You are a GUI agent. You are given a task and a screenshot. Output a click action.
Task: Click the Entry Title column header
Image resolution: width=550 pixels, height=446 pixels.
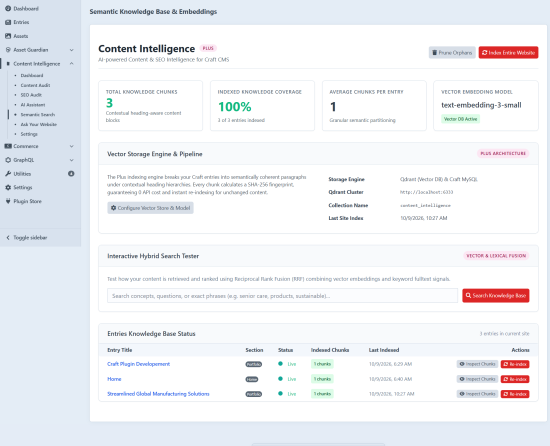[x=120, y=350]
